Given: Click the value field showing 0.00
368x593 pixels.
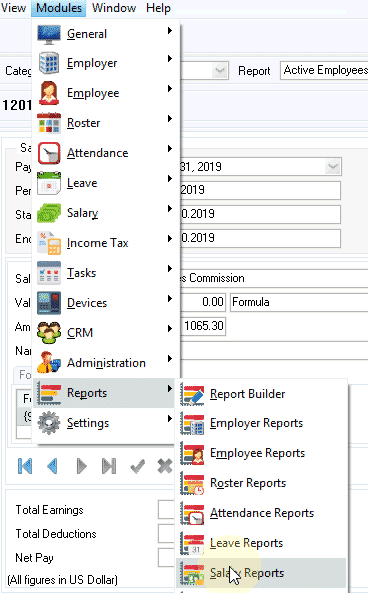Looking at the screenshot, I should (203, 302).
